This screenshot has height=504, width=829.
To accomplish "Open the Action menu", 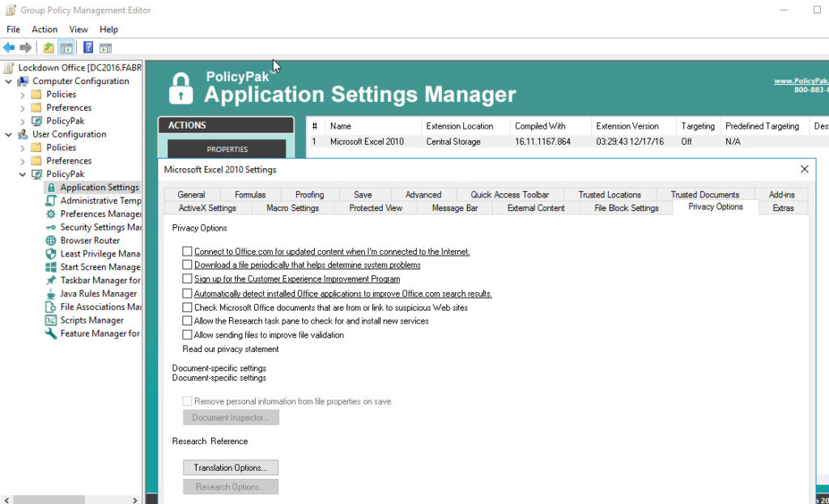I will [45, 29].
